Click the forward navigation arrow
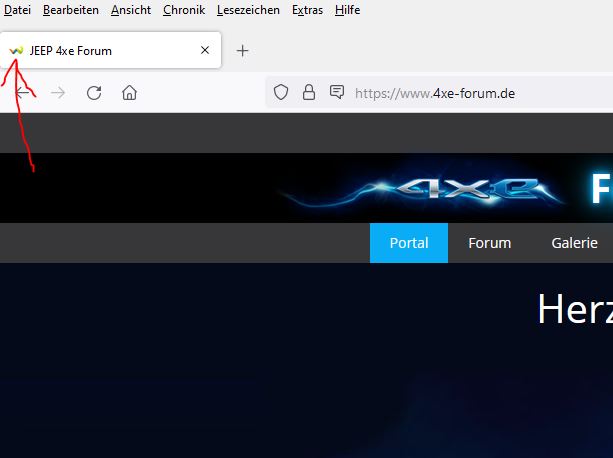Screen dimensions: 613x458 (x=58, y=93)
